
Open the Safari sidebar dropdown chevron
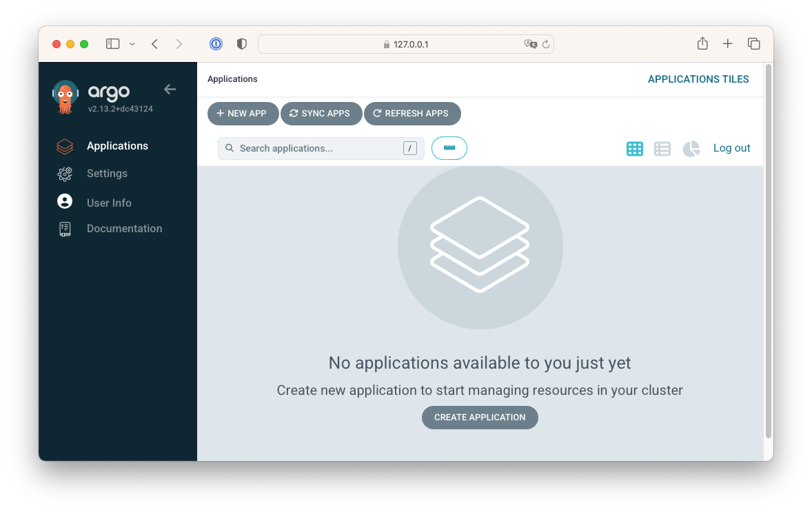[132, 45]
